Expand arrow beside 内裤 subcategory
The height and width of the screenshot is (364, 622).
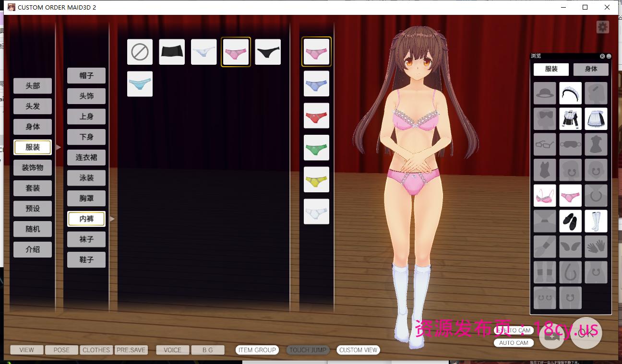pos(112,219)
